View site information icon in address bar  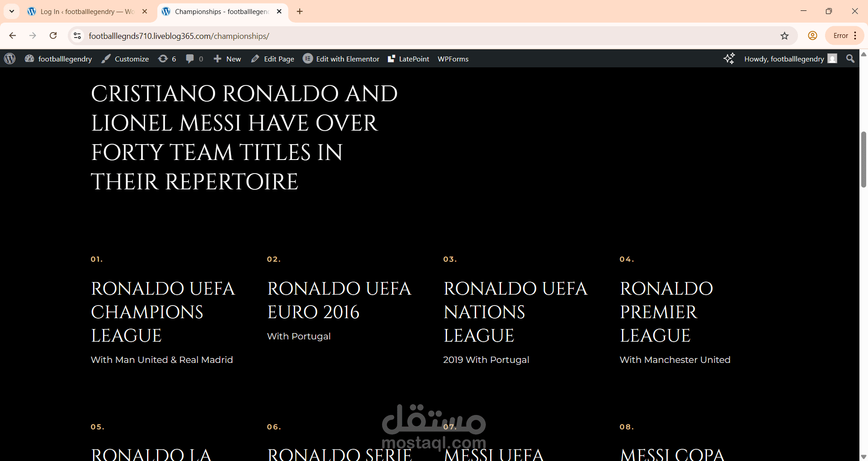tap(77, 36)
